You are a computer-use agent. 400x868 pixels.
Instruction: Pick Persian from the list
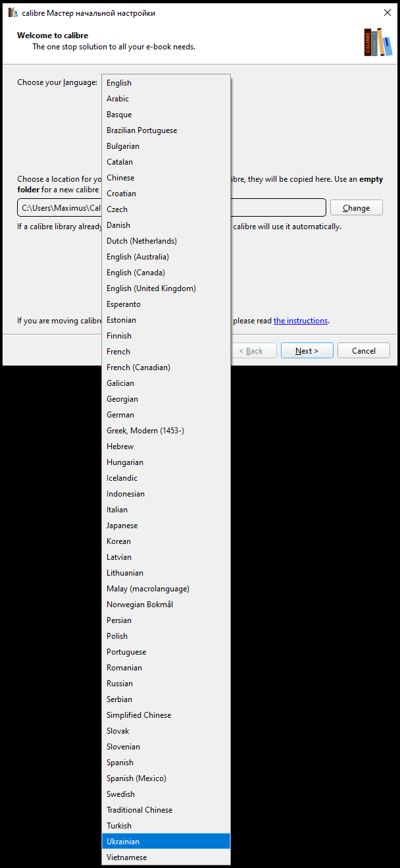(166, 620)
